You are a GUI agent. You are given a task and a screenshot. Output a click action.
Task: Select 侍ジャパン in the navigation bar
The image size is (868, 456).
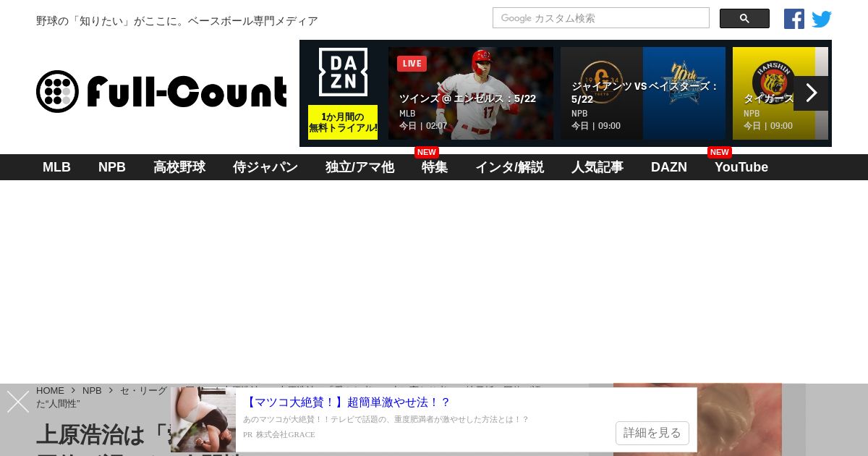coord(265,167)
